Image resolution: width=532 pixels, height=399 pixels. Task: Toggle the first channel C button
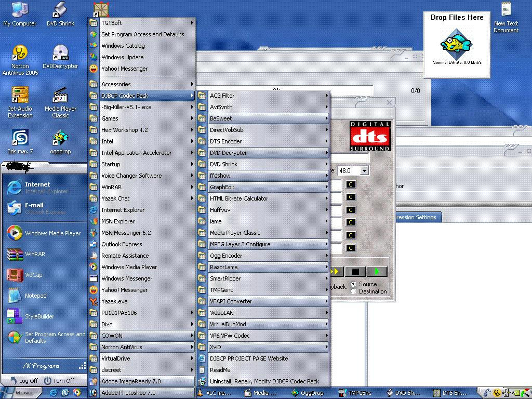(351, 184)
